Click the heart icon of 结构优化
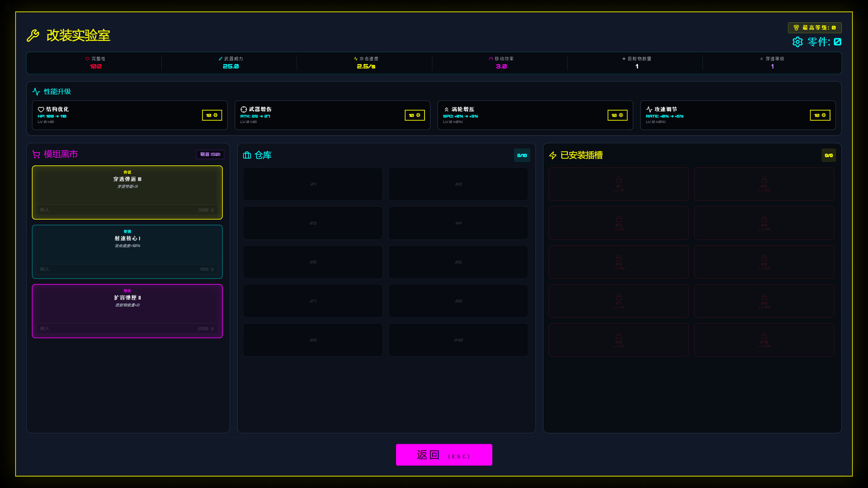The height and width of the screenshot is (488, 868). (41, 109)
